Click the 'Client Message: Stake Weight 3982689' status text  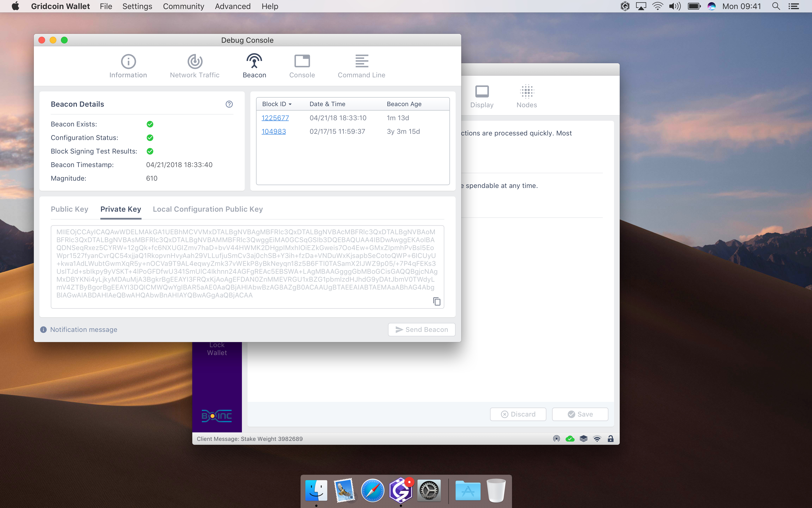(250, 439)
